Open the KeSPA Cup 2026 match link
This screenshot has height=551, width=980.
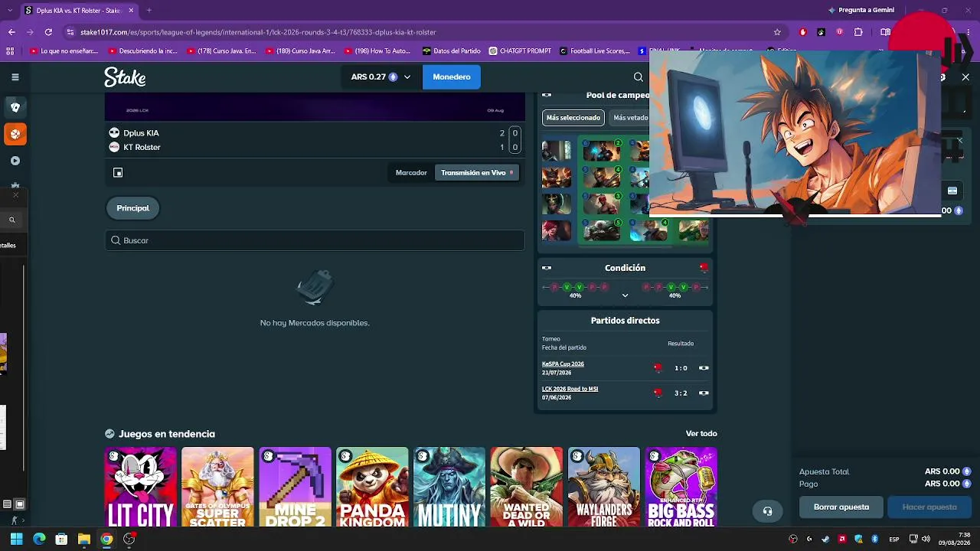563,364
